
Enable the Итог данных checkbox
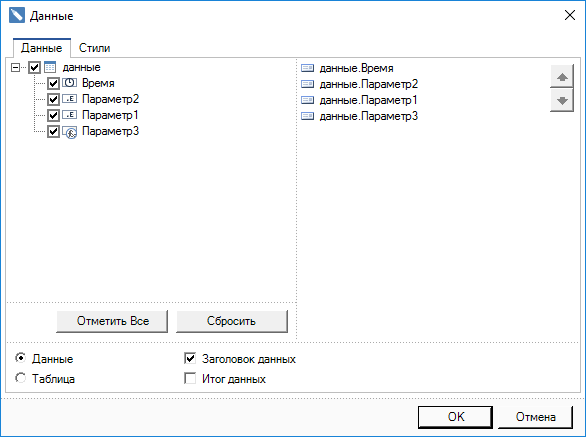pos(190,379)
